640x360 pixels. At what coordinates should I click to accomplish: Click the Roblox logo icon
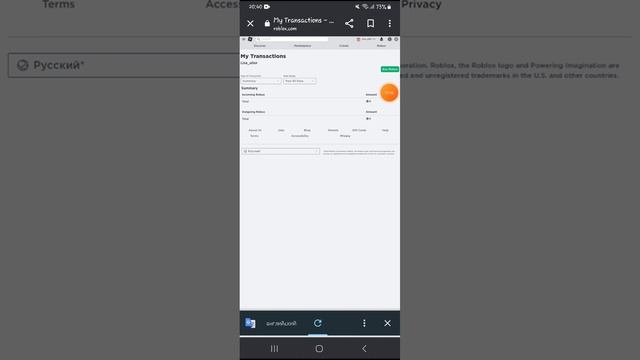pyautogui.click(x=250, y=39)
